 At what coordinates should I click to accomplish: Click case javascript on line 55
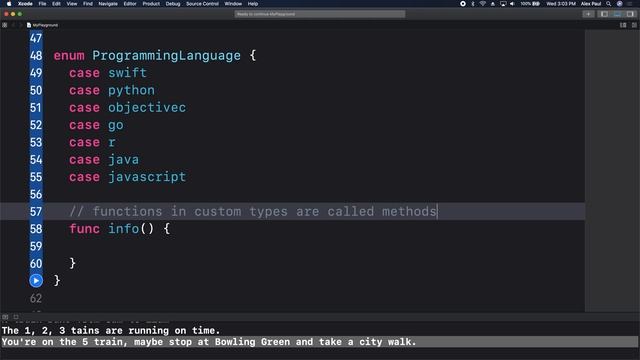[127, 177]
